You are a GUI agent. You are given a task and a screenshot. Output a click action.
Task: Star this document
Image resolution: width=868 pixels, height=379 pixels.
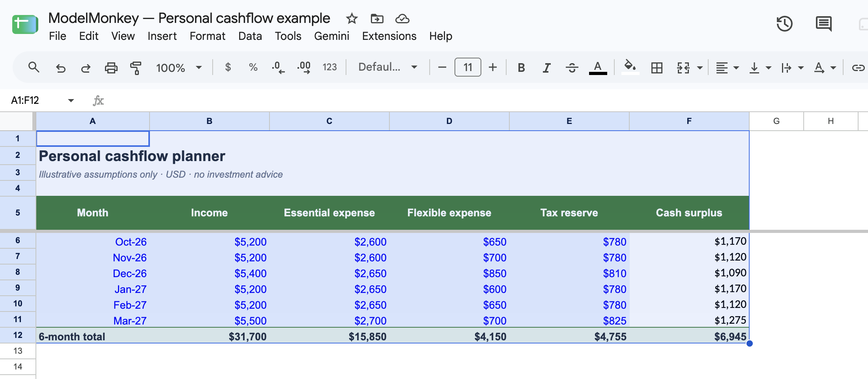point(352,19)
